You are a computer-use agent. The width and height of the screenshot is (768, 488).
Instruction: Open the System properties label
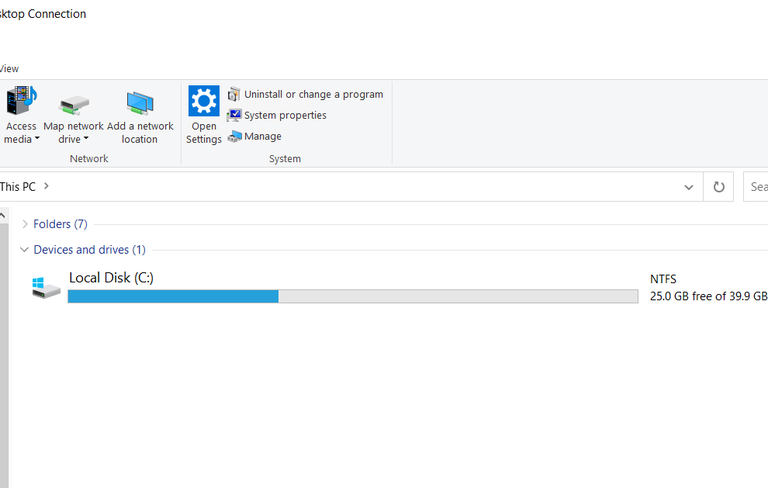point(285,115)
